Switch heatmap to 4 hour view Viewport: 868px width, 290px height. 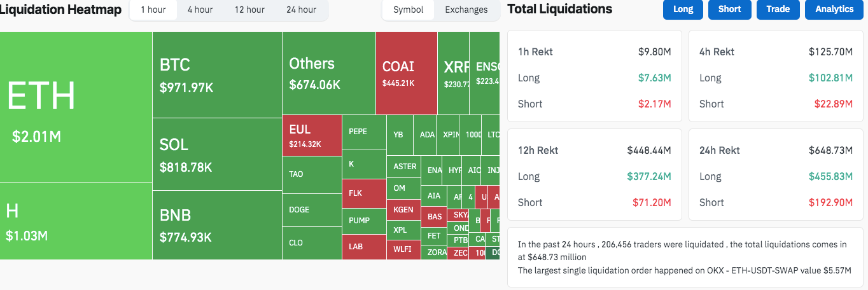click(x=200, y=10)
